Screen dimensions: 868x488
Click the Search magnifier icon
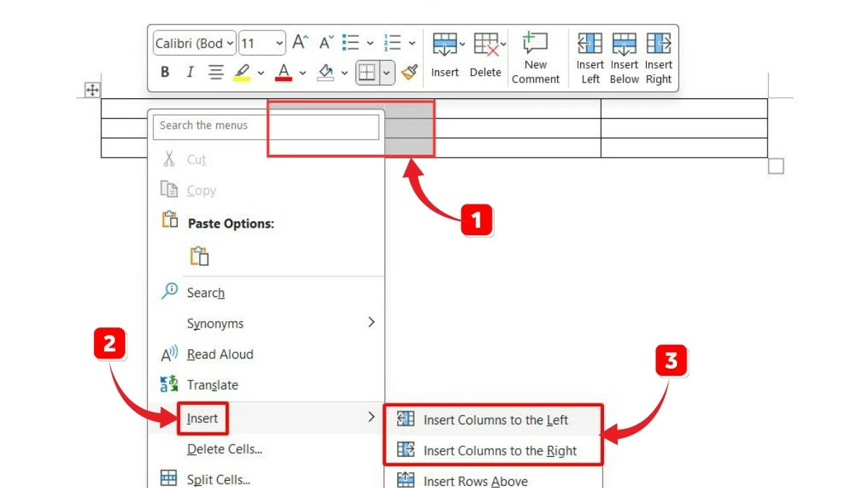(x=169, y=291)
